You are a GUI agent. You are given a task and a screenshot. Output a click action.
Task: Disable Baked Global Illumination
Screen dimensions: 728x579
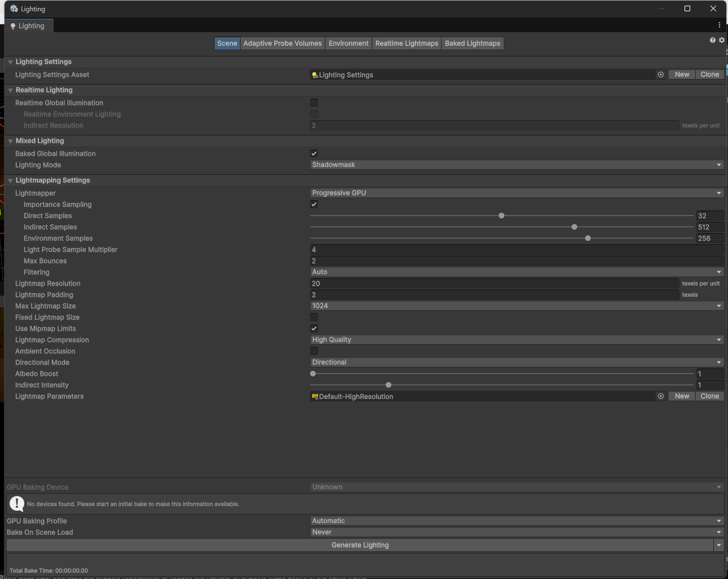pyautogui.click(x=313, y=153)
